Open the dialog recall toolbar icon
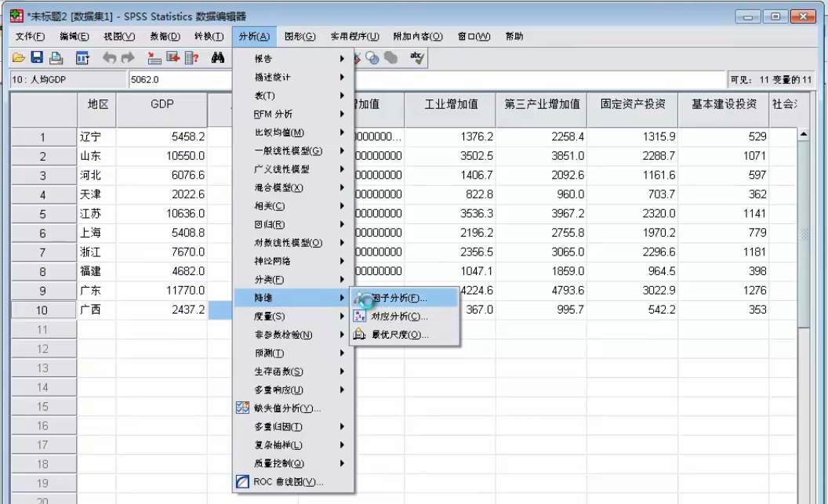Screen dimensions: 828x504 pyautogui.click(x=82, y=57)
